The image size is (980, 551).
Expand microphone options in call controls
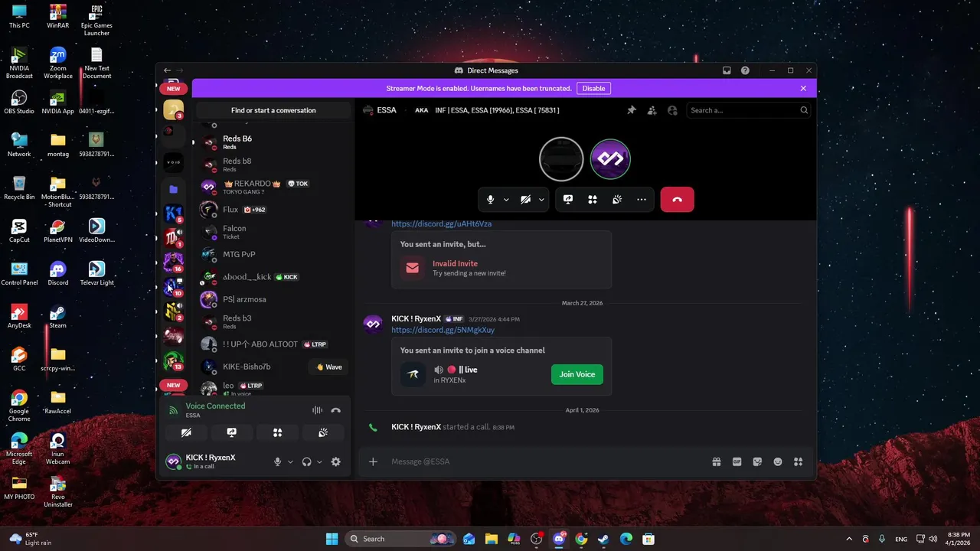[x=506, y=200]
